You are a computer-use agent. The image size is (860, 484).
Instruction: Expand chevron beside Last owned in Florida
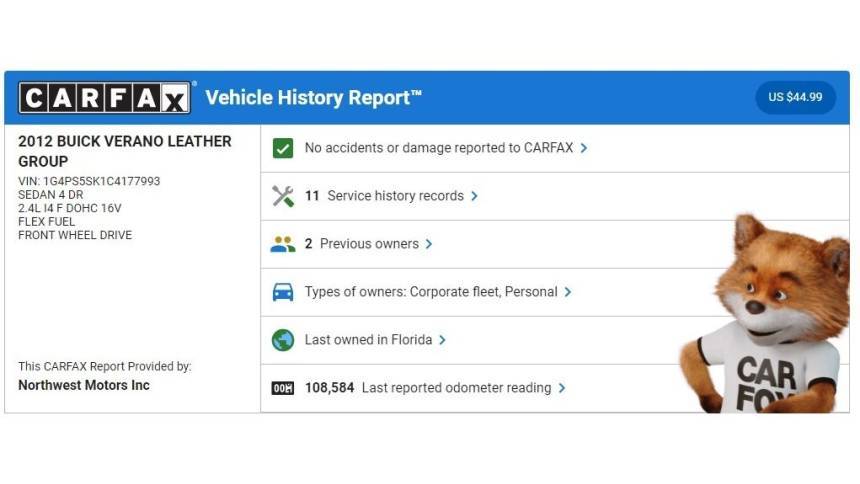tap(443, 340)
